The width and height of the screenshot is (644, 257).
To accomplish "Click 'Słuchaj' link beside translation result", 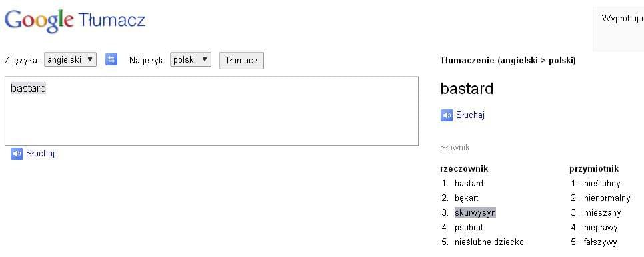I will pos(470,115).
